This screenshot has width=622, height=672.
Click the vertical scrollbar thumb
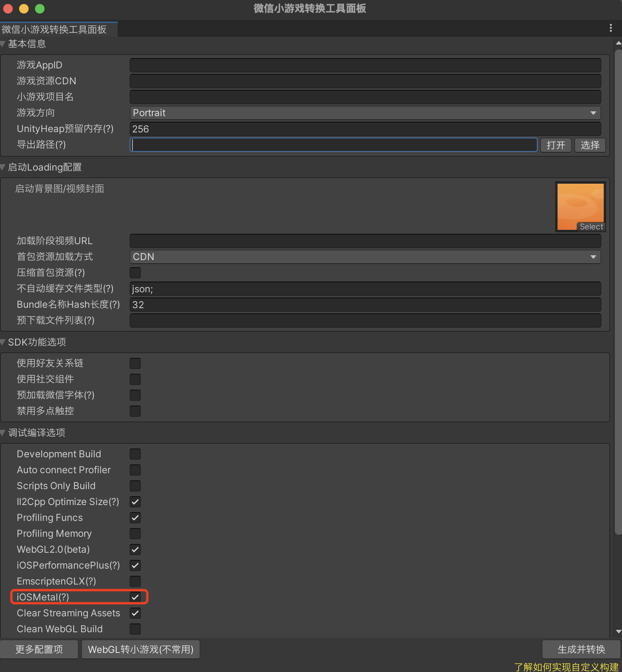[x=618, y=292]
